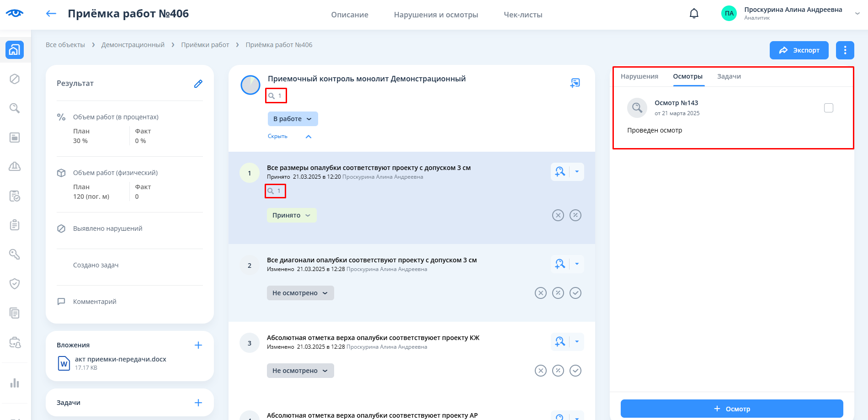
Task: Open the В работе status dropdown
Action: [x=293, y=119]
